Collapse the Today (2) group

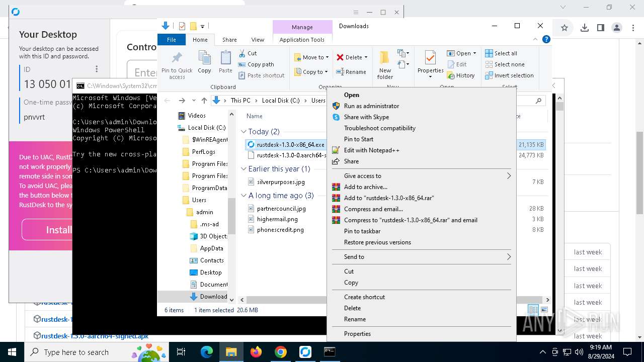(244, 132)
